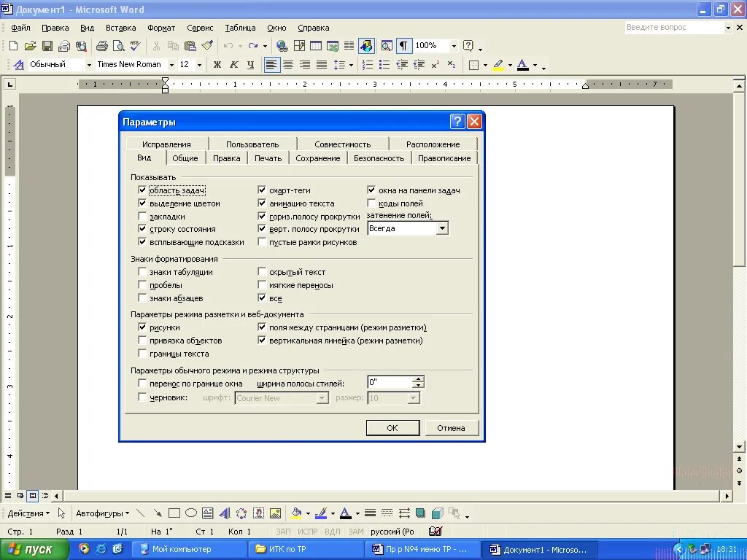Click the Print icon in toolbar
Viewport: 747px width, 560px height.
point(101,46)
